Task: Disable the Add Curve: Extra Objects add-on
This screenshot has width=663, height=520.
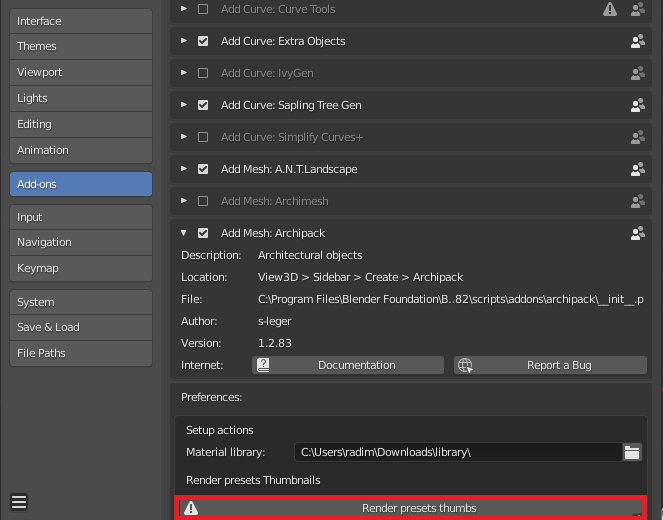Action: (x=204, y=42)
